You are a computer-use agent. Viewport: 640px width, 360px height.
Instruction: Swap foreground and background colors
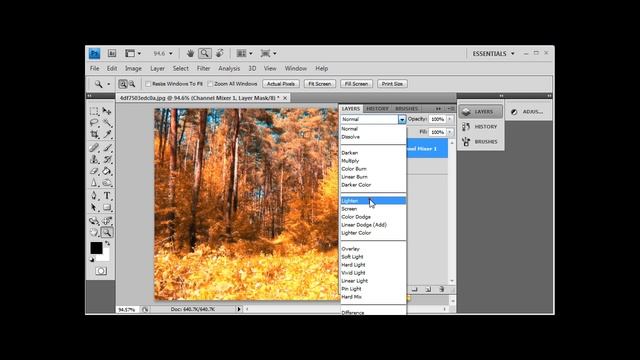pos(107,243)
